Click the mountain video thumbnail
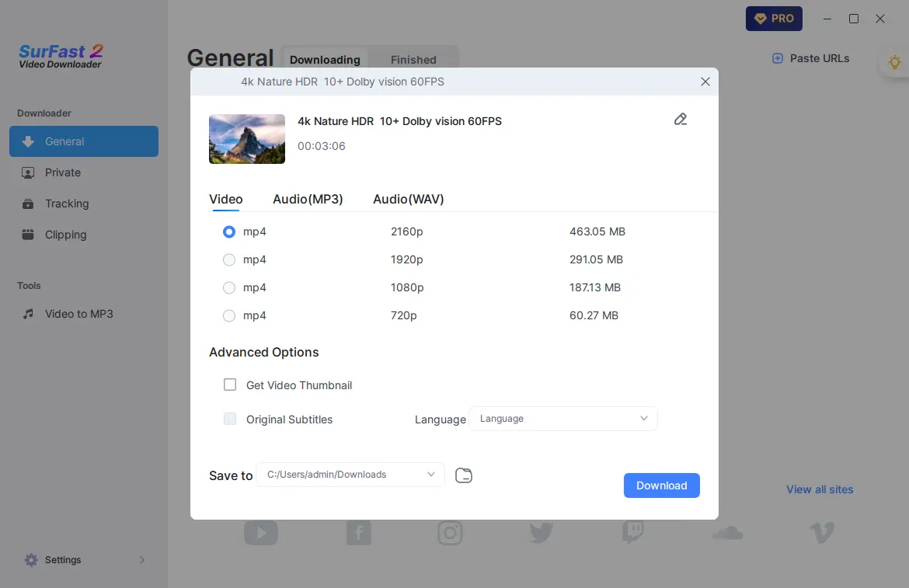Image resolution: width=909 pixels, height=588 pixels. [x=247, y=139]
